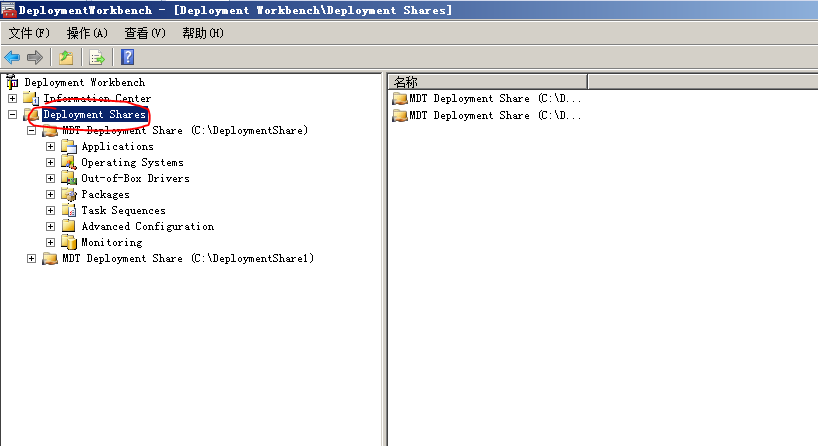The height and width of the screenshot is (446, 818).
Task: Click second MDT Deployment Share icon in right pane
Action: [x=400, y=115]
